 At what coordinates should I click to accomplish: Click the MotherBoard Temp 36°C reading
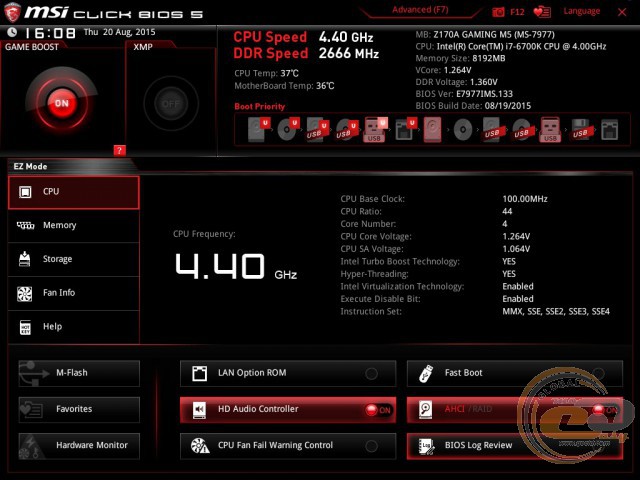click(x=284, y=86)
